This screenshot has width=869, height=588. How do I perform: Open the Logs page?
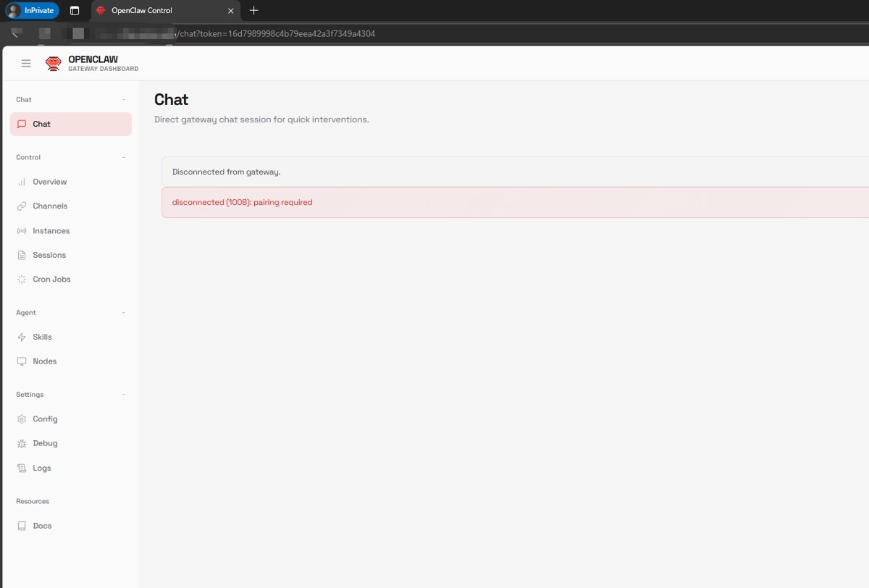[x=71, y=469]
